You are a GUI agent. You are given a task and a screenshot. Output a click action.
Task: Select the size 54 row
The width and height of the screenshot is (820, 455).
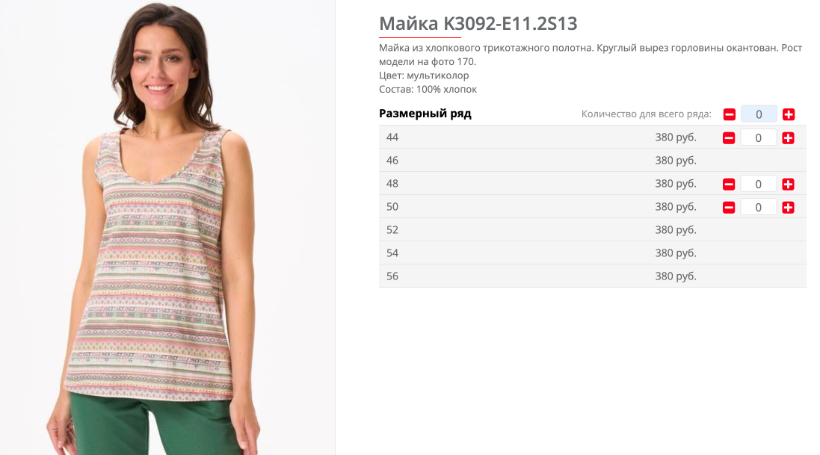click(x=593, y=253)
